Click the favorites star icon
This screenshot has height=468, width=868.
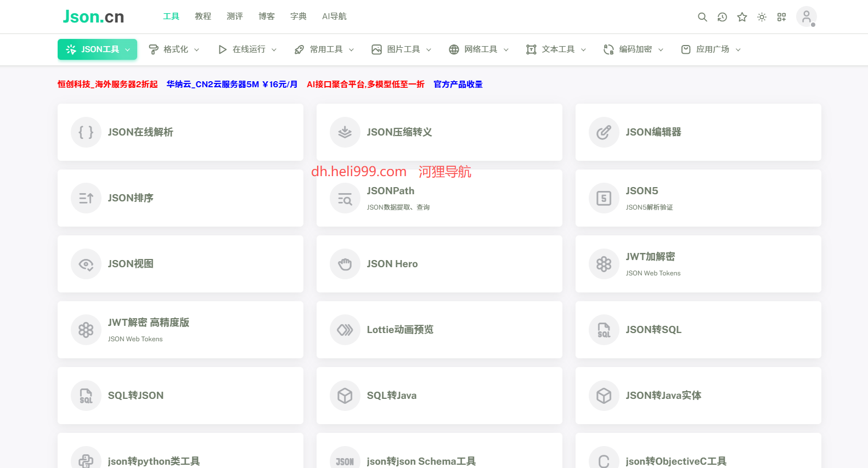click(742, 17)
